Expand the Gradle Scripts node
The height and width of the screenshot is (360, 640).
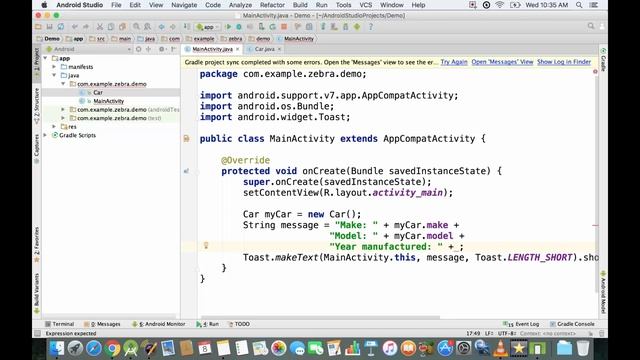pyautogui.click(x=45, y=135)
